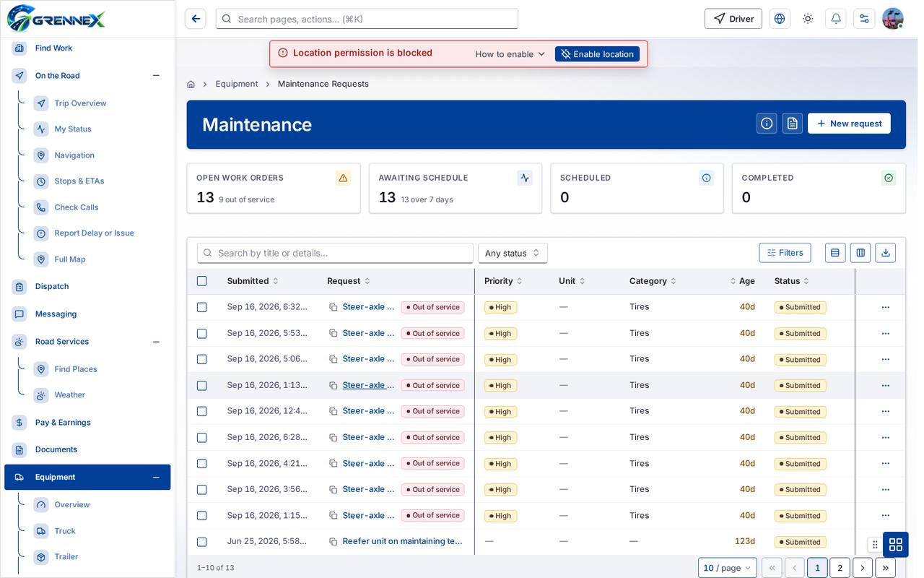Focus the Search by title or details field

pyautogui.click(x=335, y=253)
